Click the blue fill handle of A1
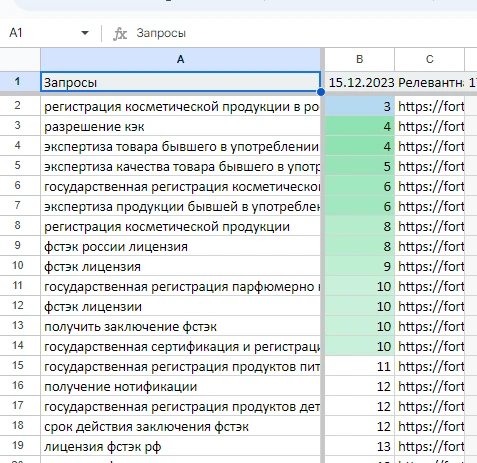 (x=321, y=92)
